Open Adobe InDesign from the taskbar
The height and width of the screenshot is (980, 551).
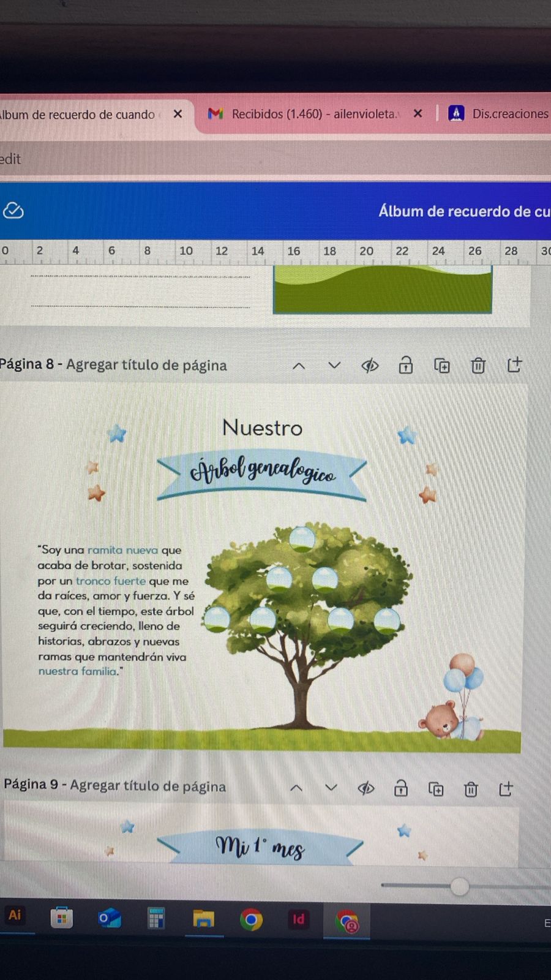(x=298, y=919)
